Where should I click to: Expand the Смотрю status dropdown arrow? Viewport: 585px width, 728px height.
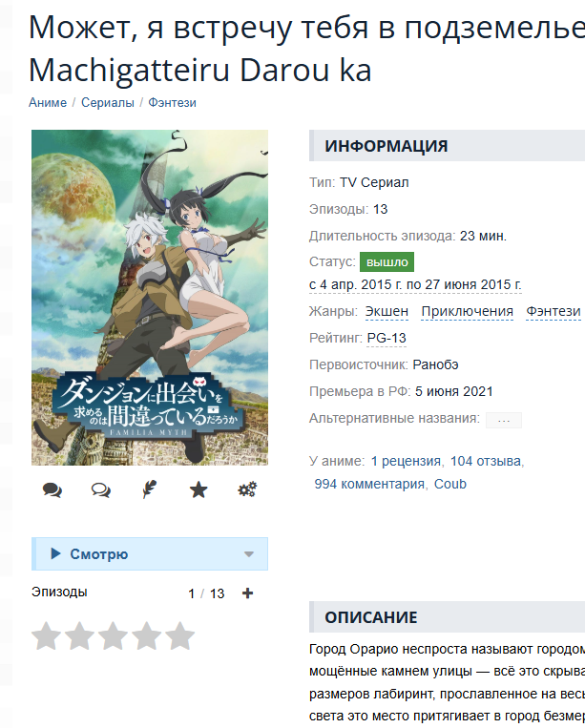[x=249, y=554]
